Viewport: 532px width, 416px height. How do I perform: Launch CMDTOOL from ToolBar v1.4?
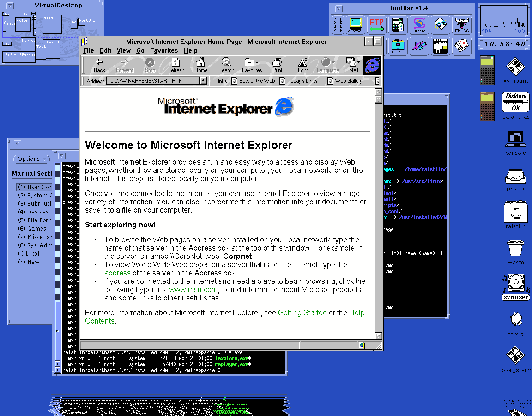point(355,25)
